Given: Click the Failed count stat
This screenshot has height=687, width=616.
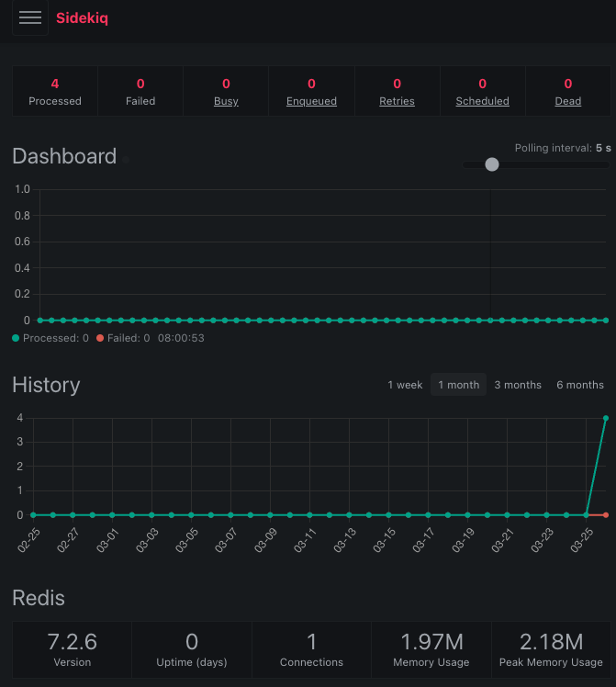Looking at the screenshot, I should (x=140, y=92).
